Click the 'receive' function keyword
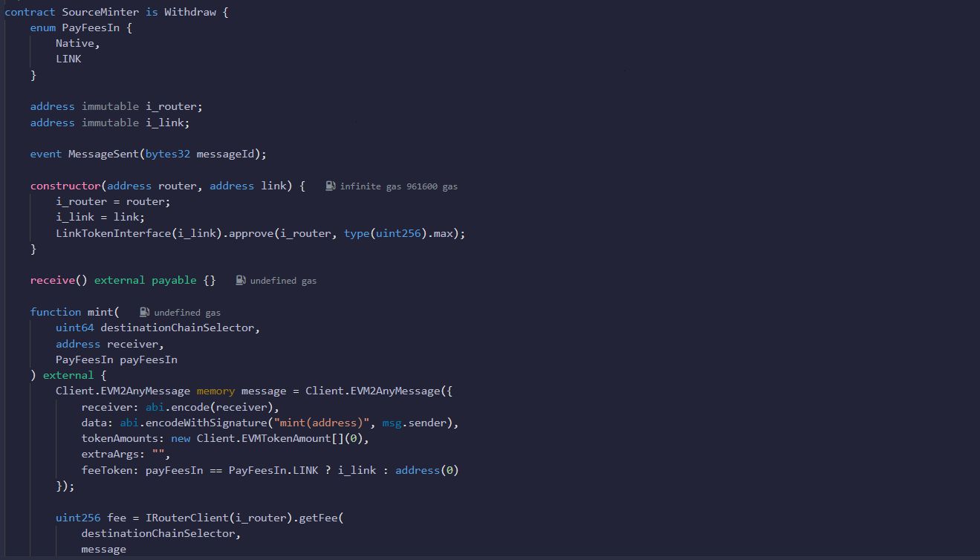 tap(53, 281)
